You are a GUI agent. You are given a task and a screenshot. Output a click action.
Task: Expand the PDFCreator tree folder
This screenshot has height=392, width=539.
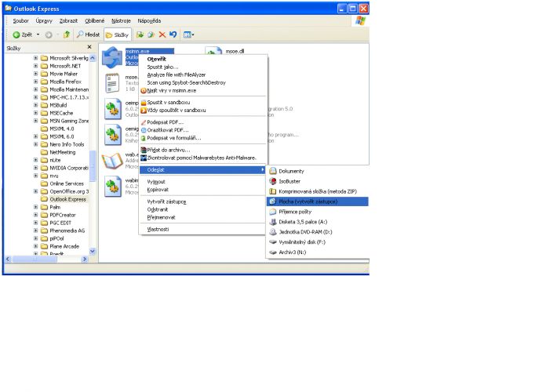(x=36, y=215)
